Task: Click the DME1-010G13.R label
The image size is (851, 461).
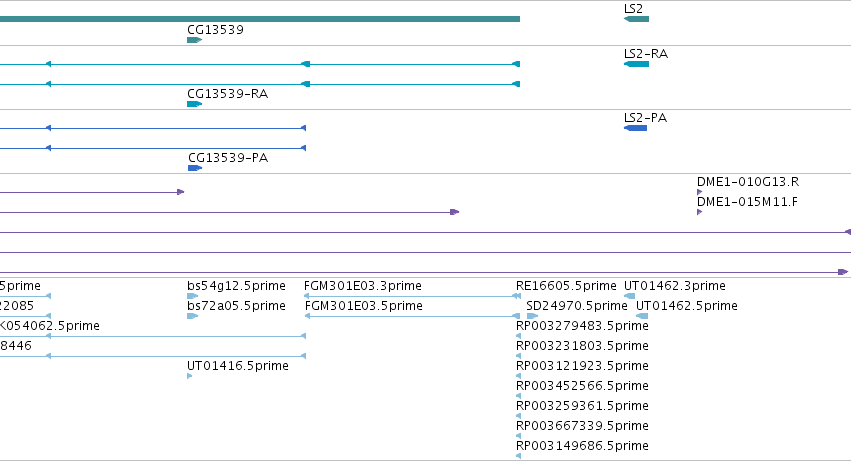Action: click(x=748, y=182)
